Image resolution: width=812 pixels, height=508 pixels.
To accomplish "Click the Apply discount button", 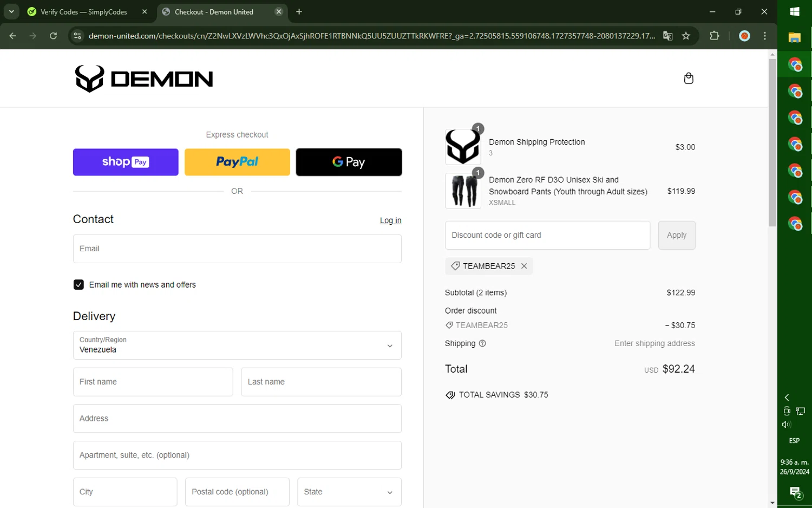I will pos(677,235).
